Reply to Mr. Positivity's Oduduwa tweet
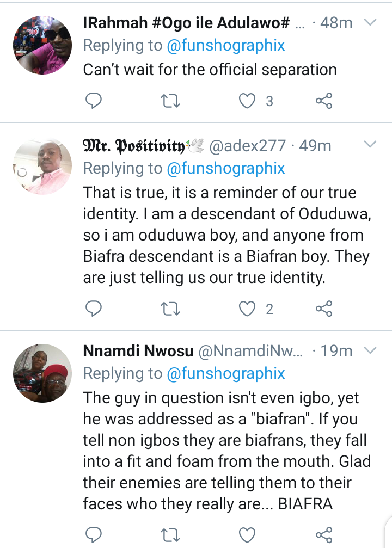This screenshot has width=392, height=548. [x=93, y=309]
